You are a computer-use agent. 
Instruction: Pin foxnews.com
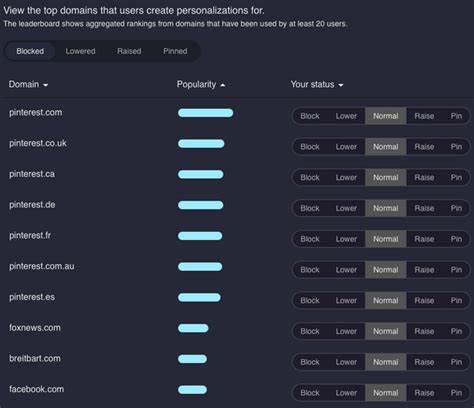(x=456, y=331)
